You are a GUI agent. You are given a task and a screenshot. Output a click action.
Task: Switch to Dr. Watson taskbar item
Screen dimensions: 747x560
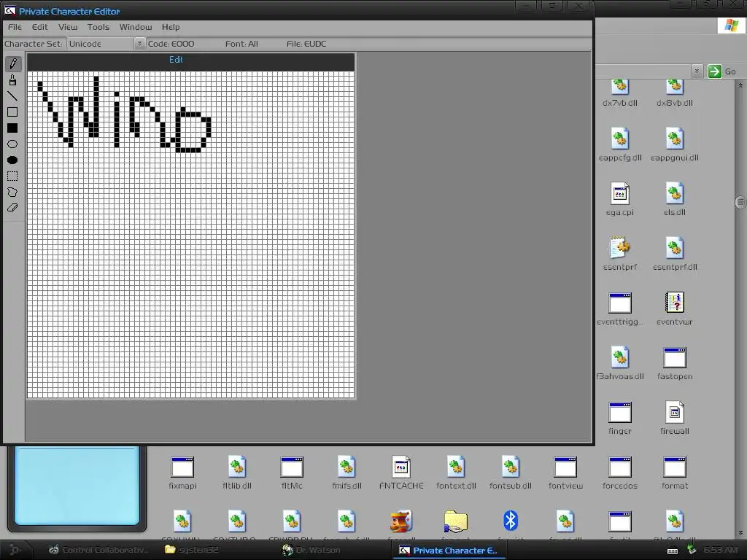(x=311, y=550)
